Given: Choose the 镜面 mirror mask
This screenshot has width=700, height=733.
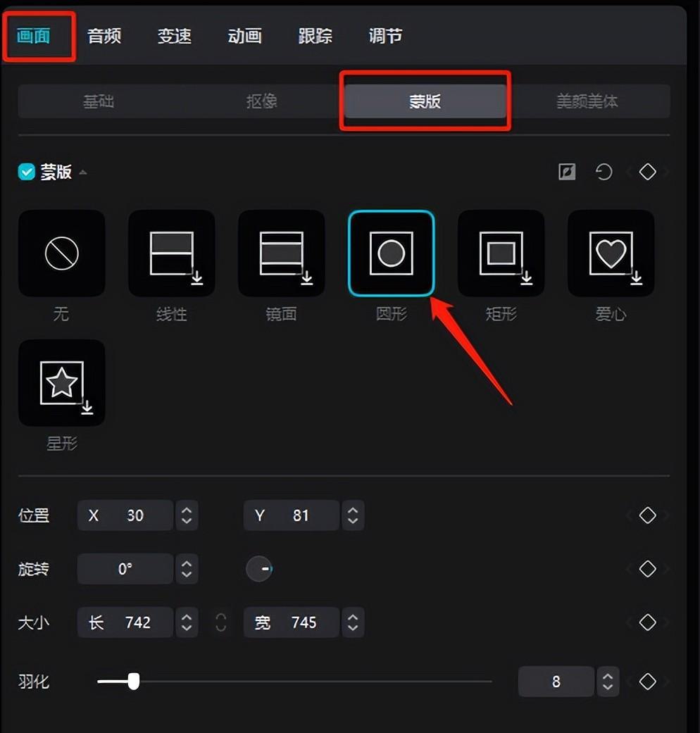Looking at the screenshot, I should (282, 253).
